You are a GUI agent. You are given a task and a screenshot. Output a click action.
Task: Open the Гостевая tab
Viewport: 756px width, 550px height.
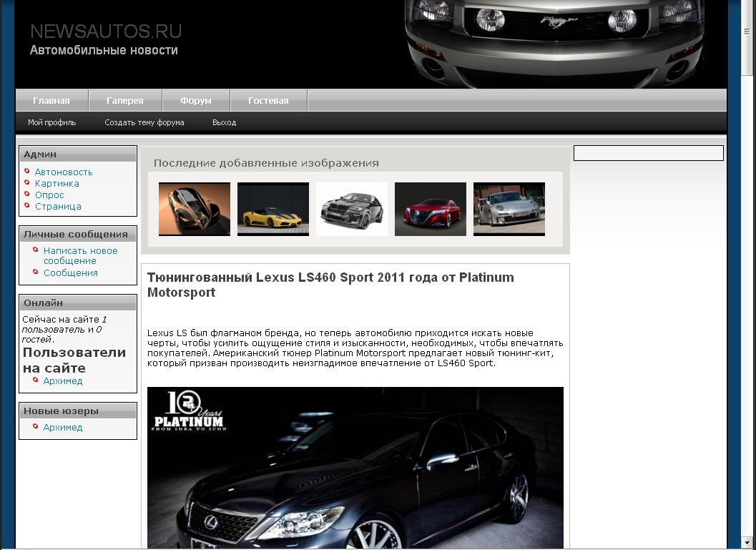(x=268, y=100)
